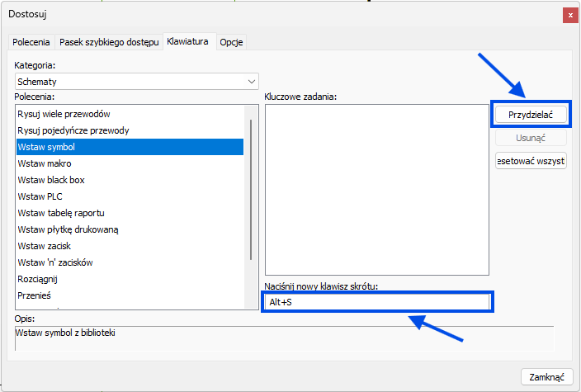Viewport: 581px width, 392px height.
Task: Pick Wstaw black box from list
Action: (x=51, y=180)
